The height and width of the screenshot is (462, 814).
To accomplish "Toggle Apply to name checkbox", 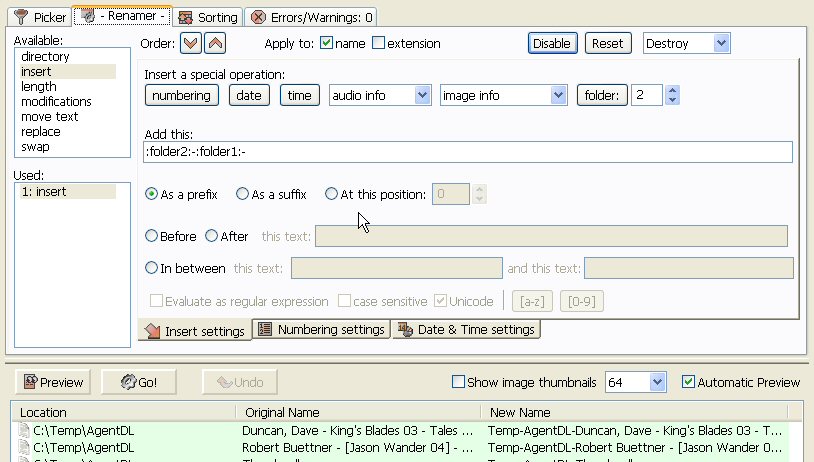I will click(x=326, y=43).
